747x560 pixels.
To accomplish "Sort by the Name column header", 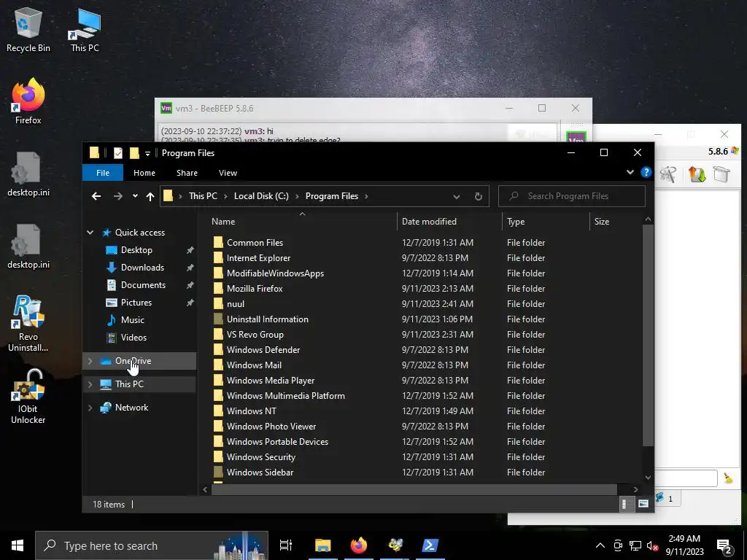I will [302, 222].
